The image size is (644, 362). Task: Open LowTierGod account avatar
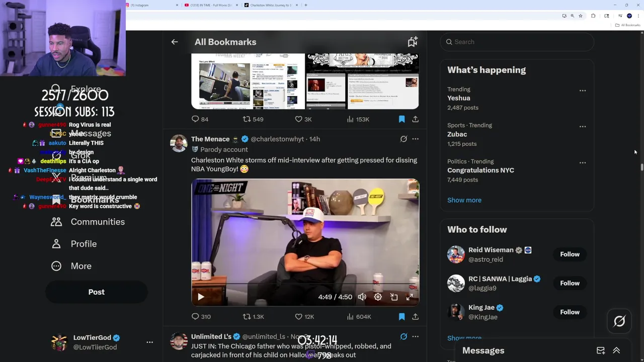[59, 342]
